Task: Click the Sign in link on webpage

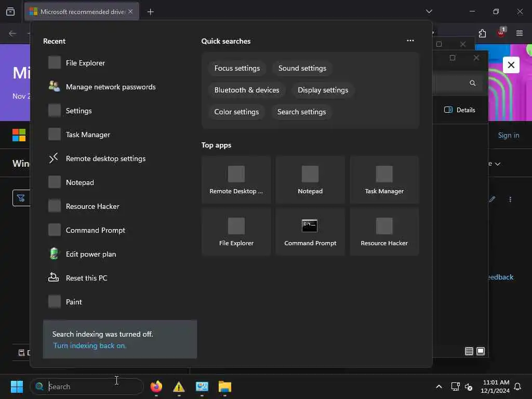Action: click(508, 136)
